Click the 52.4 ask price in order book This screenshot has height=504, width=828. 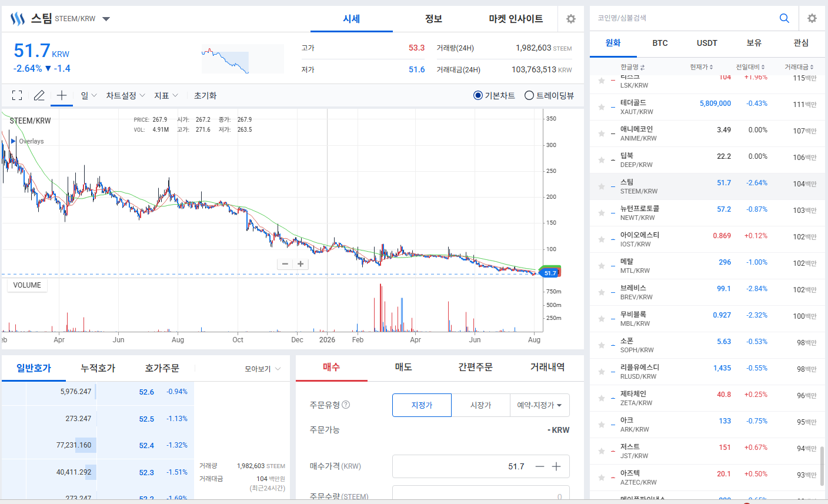coord(146,446)
